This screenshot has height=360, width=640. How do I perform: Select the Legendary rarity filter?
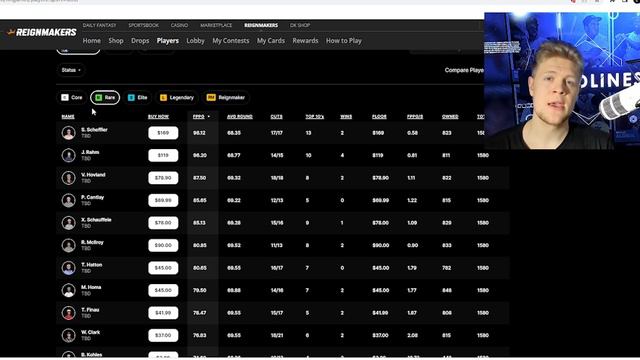(x=177, y=98)
